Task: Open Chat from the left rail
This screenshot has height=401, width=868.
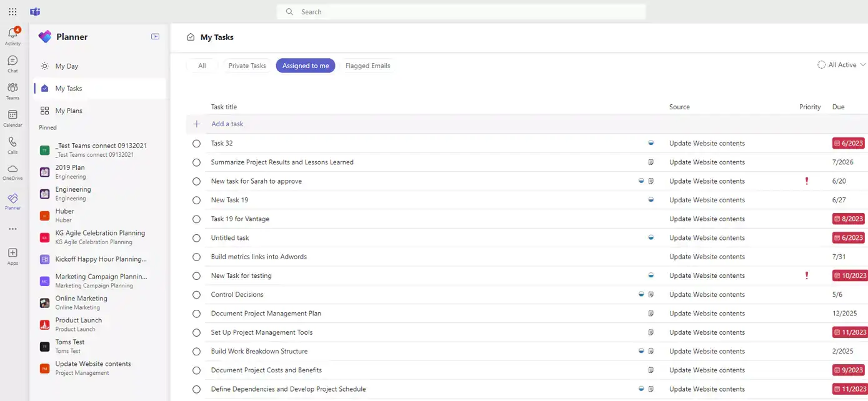Action: click(x=12, y=61)
